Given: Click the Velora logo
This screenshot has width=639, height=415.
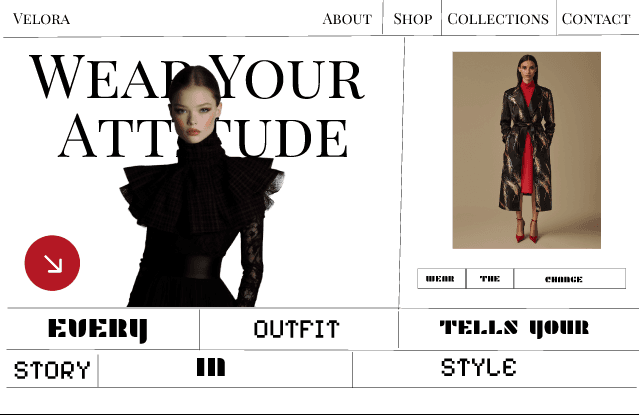Looking at the screenshot, I should [x=41, y=19].
